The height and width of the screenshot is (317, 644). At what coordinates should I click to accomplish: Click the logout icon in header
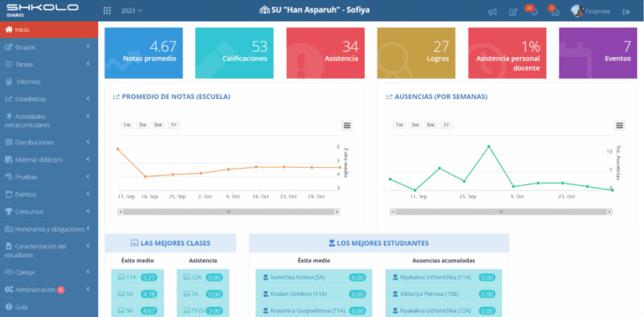(626, 12)
